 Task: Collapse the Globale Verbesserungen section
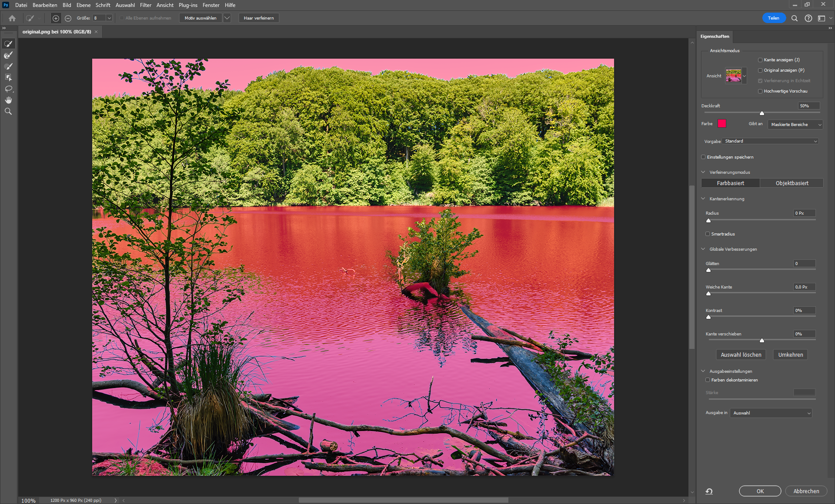[x=703, y=249]
